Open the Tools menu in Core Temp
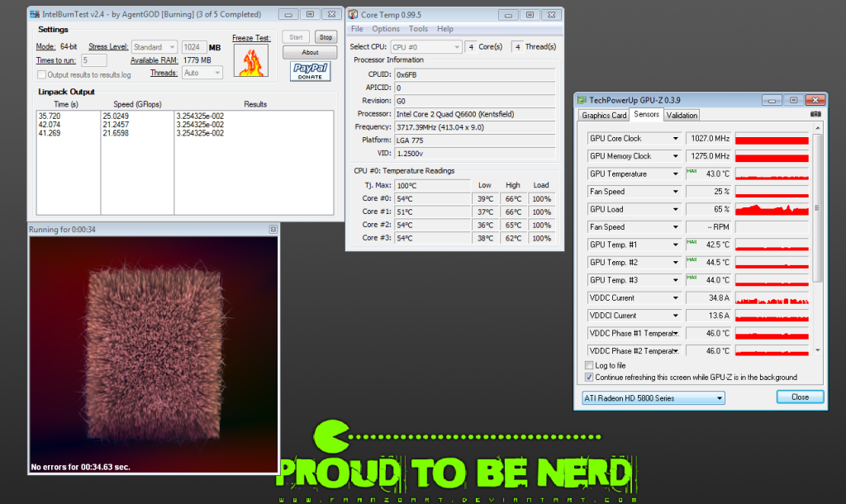This screenshot has height=504, width=846. click(x=418, y=29)
